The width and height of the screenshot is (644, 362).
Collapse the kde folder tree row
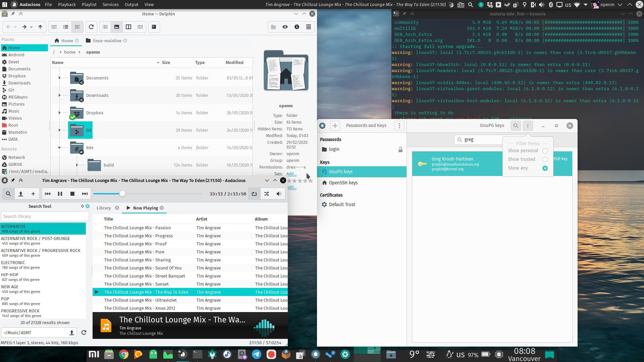(x=59, y=147)
